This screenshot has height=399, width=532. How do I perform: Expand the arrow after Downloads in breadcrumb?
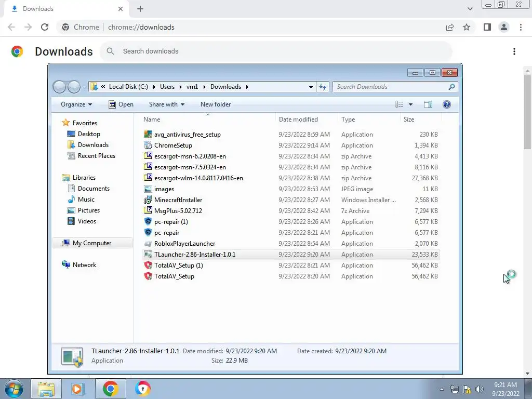(x=247, y=87)
